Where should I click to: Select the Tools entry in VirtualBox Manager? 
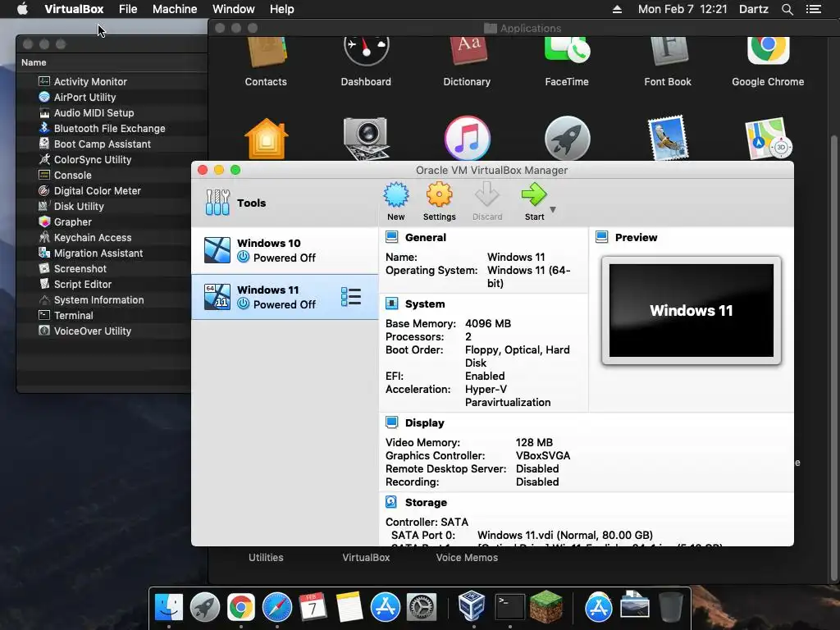pyautogui.click(x=285, y=203)
